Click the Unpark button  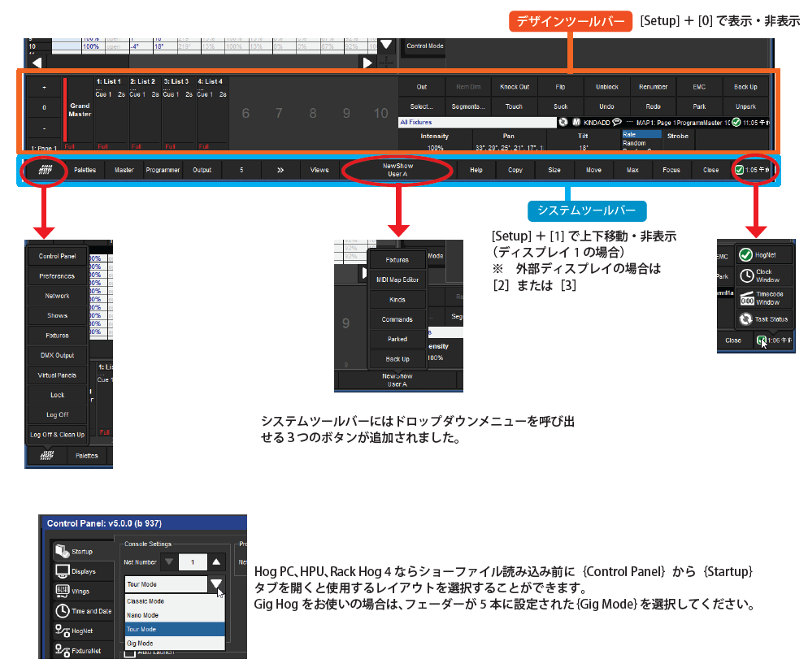(x=745, y=106)
